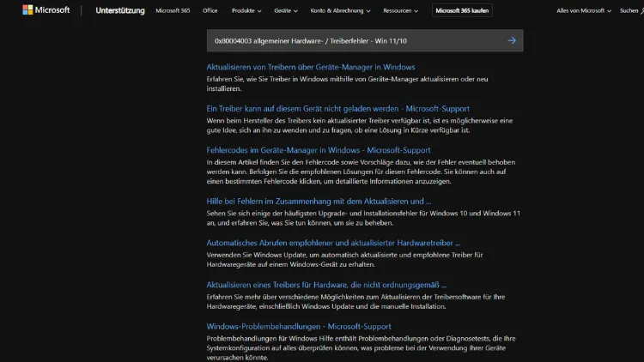
Task: Open Ein Treiber kann nicht geladen werden result
Action: tap(349, 108)
